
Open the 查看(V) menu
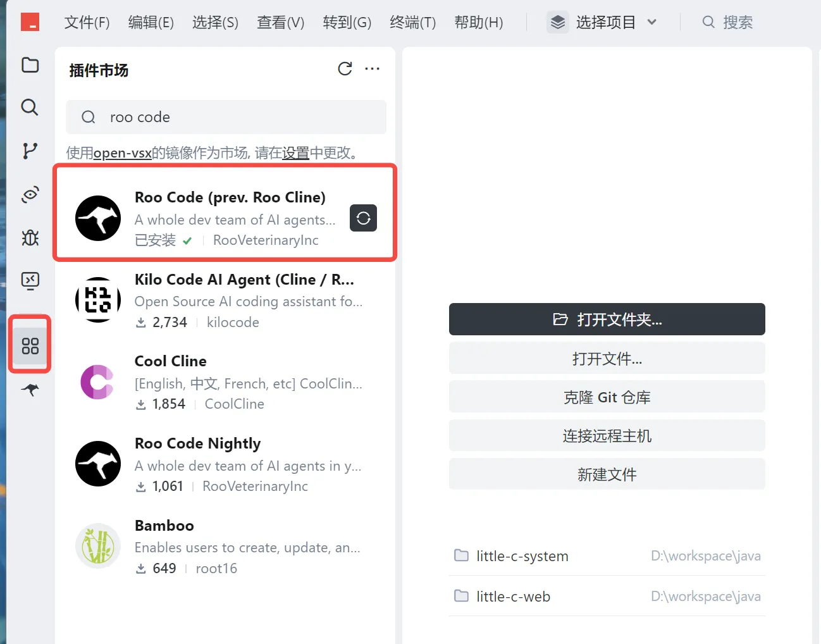point(281,22)
